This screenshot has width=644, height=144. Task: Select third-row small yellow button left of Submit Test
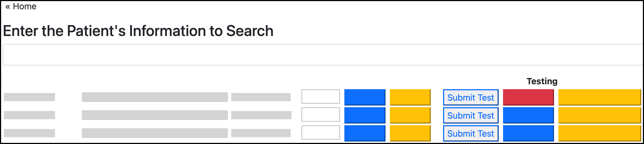pyautogui.click(x=410, y=133)
